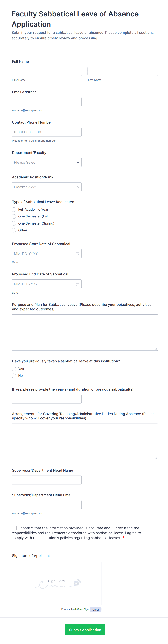Click the signature pad to sign
Screen dimensions: 168x644
coord(57,583)
